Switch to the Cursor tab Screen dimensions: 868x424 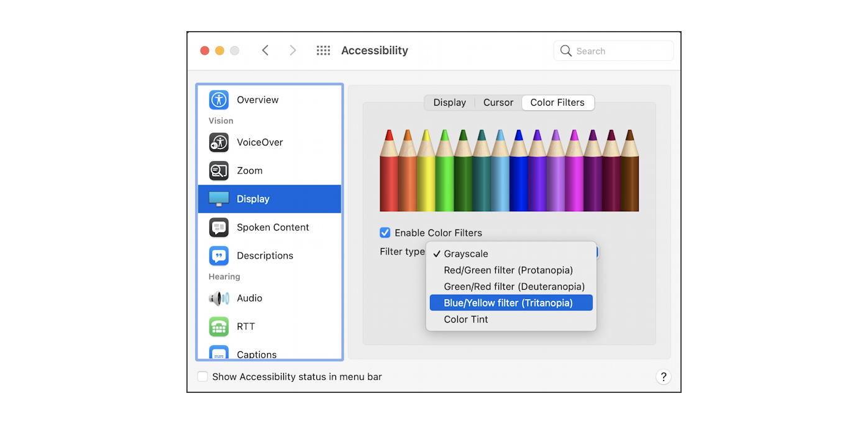[498, 102]
